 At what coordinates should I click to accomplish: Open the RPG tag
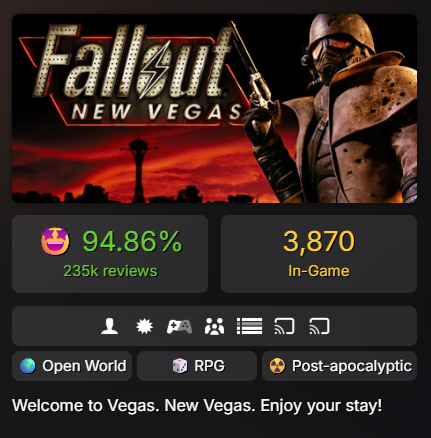tap(197, 366)
